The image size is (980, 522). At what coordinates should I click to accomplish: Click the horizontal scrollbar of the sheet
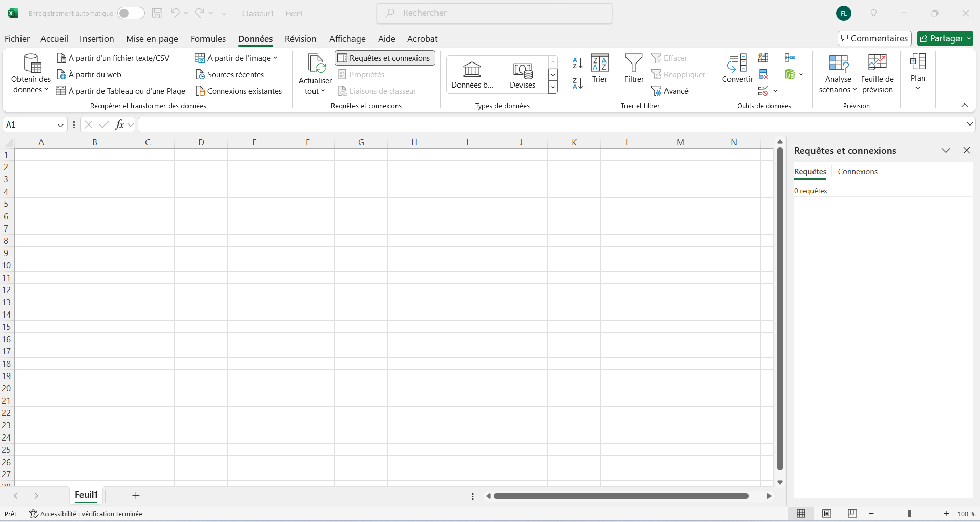coord(621,496)
